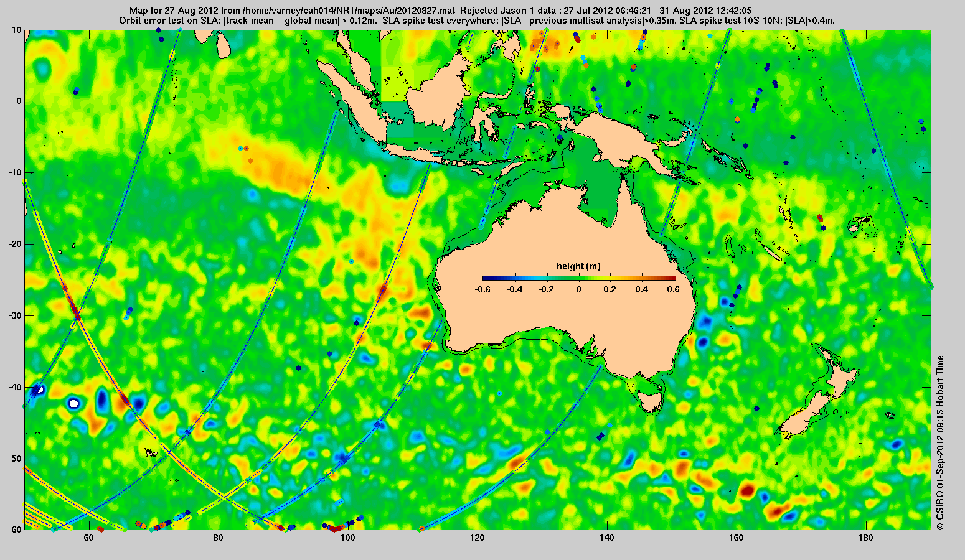This screenshot has height=560, width=965.
Task: Click the longitude axis label 100
Action: click(x=347, y=538)
